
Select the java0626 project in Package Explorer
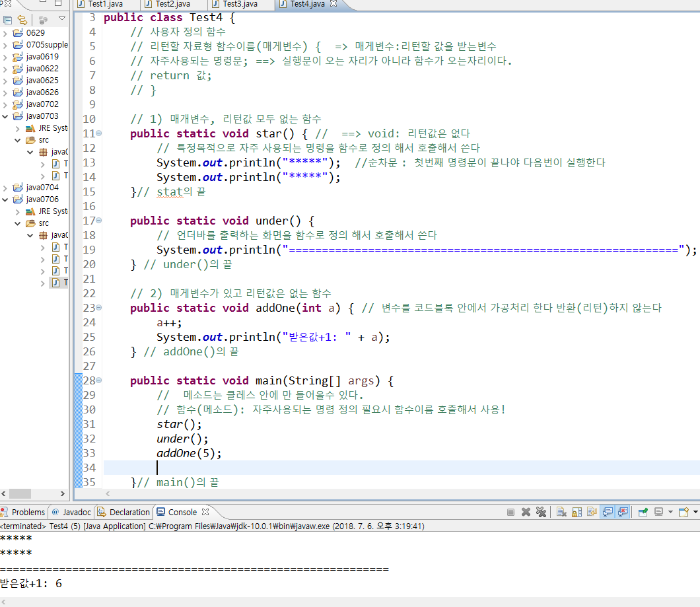click(x=42, y=92)
